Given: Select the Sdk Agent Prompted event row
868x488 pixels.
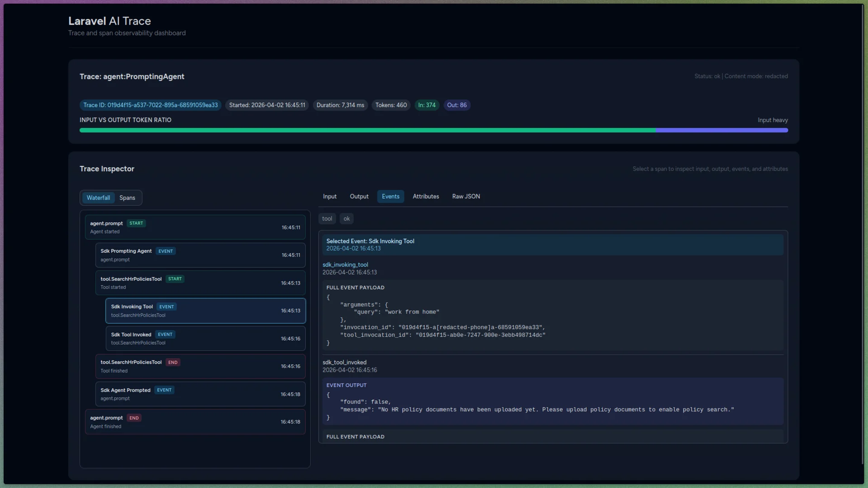Looking at the screenshot, I should coord(200,394).
